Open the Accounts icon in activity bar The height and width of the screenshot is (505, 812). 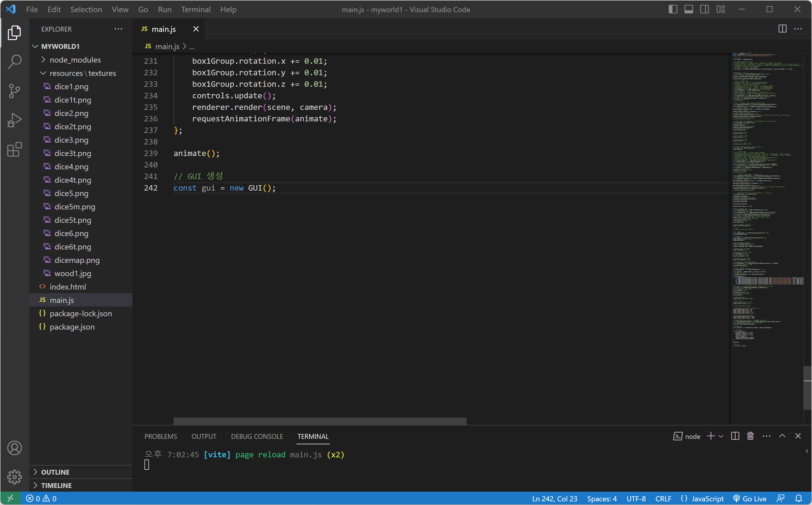[x=14, y=448]
